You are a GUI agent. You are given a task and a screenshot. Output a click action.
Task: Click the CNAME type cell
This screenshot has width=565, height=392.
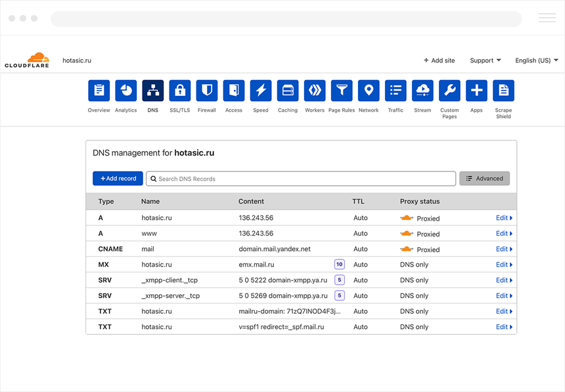click(x=110, y=249)
